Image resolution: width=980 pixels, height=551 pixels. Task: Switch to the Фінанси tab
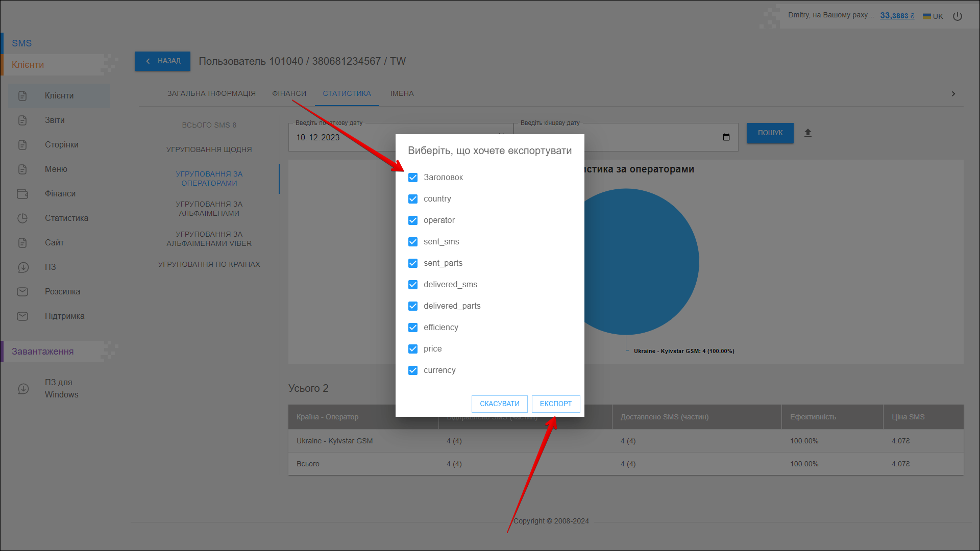coord(289,94)
